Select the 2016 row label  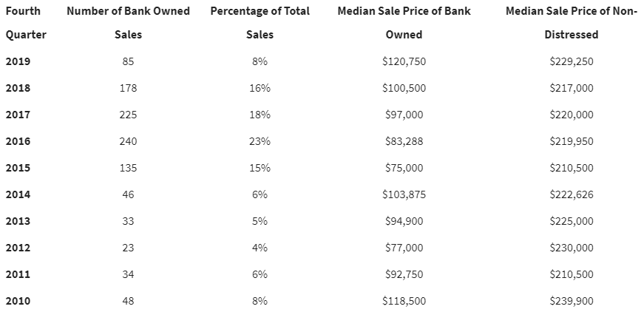coord(18,141)
